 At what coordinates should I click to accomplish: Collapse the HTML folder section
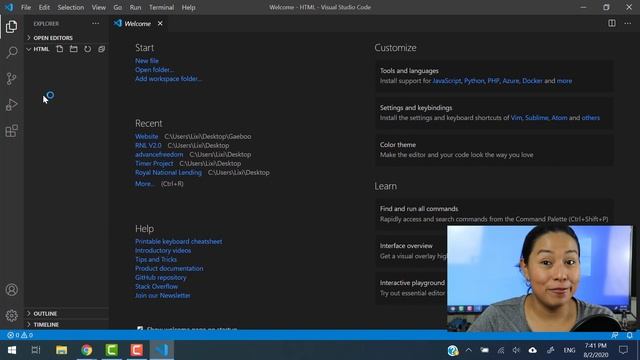pos(37,49)
